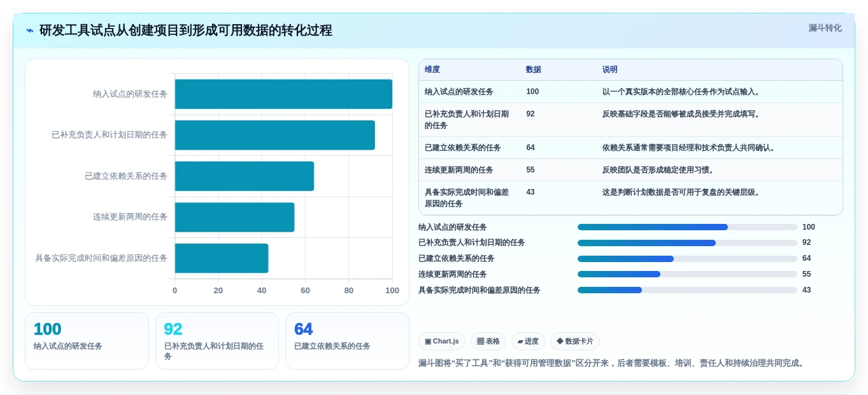Click the progress bar showing value 55
Image resolution: width=868 pixels, height=395 pixels.
[687, 274]
